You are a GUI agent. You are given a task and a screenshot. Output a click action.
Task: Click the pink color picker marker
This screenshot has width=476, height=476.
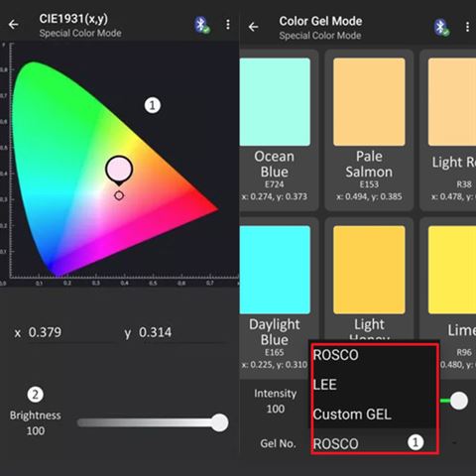(119, 170)
